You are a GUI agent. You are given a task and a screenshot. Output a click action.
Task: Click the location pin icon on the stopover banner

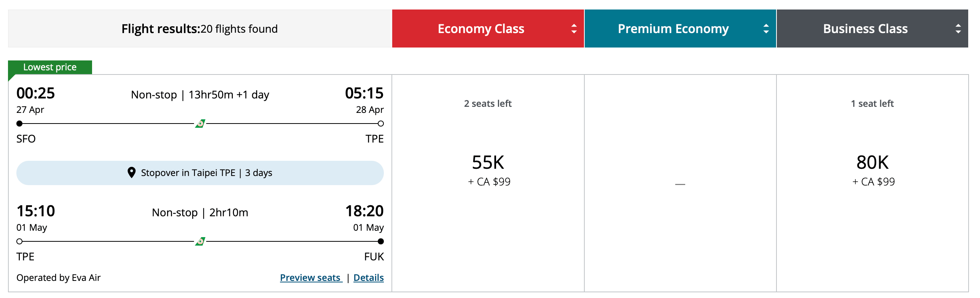[131, 172]
